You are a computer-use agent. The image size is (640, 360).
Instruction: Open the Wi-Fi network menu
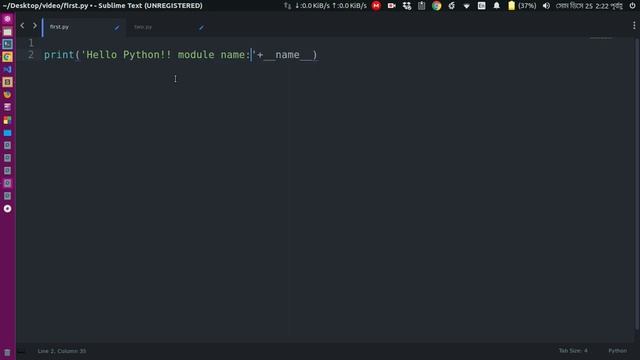467,6
